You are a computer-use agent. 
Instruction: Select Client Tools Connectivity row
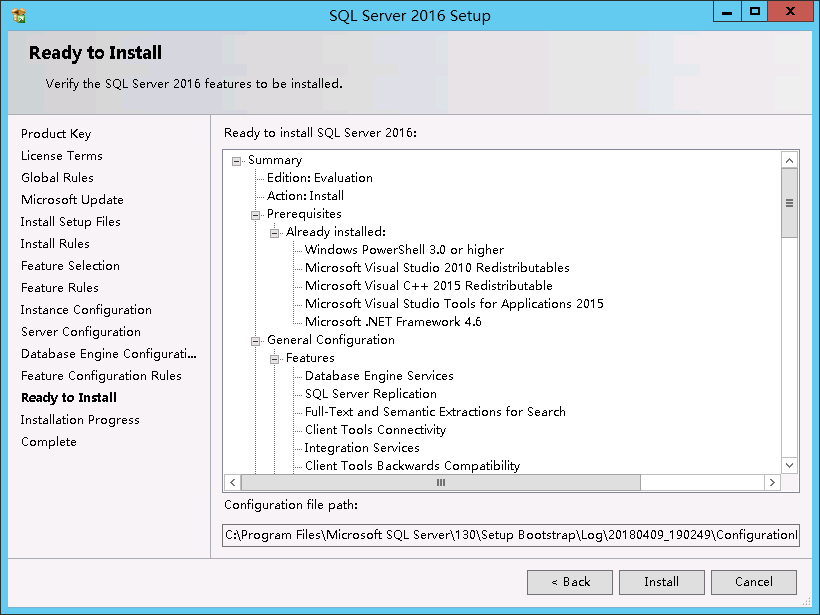tap(375, 429)
